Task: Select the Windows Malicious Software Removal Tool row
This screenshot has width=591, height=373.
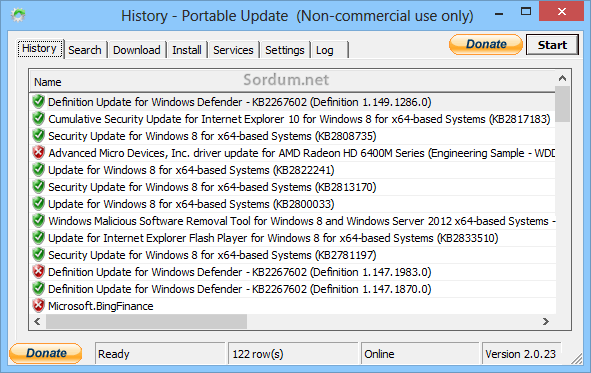Action: point(292,221)
